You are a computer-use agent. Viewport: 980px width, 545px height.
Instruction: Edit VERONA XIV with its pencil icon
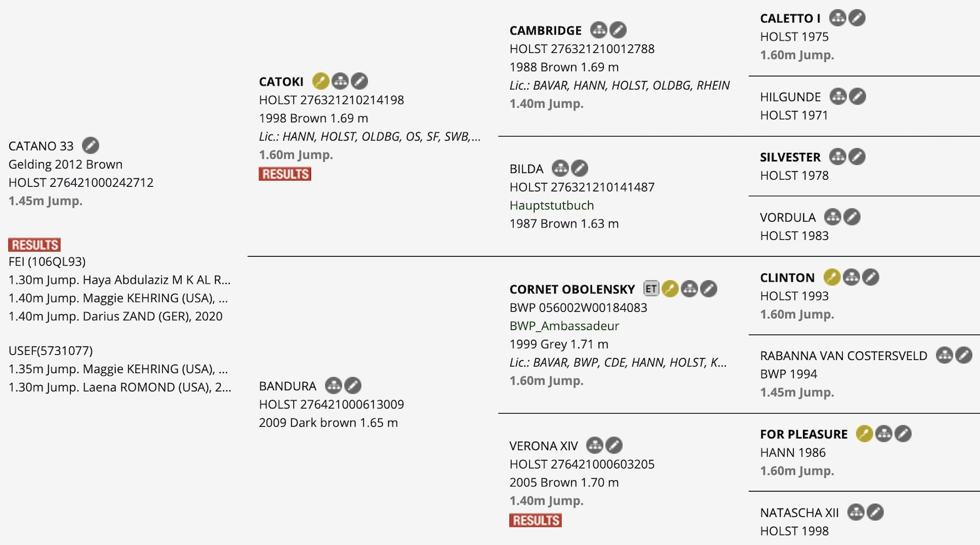(x=614, y=446)
